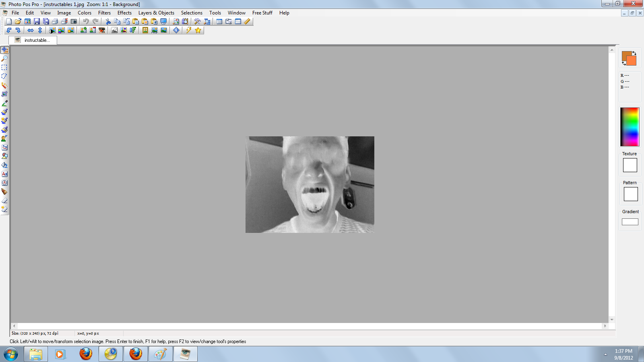Rotate image right with the curved arrow
Screen dimensions: 644x362
18,30
